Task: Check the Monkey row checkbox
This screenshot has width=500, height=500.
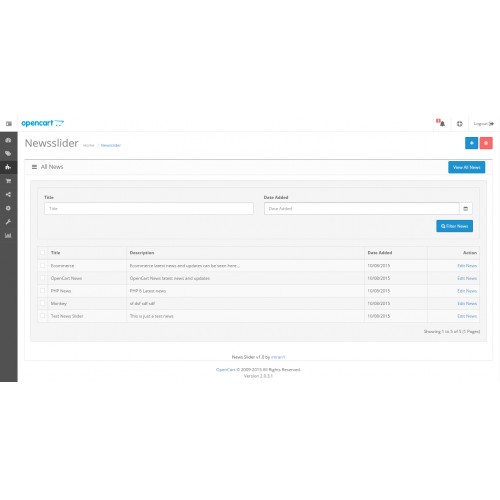Action: [43, 303]
